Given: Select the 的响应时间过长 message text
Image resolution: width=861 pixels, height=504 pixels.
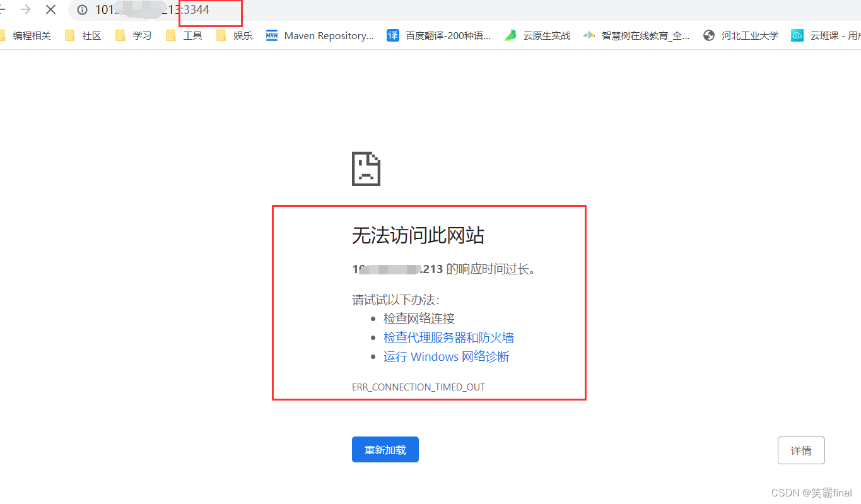Looking at the screenshot, I should tap(491, 269).
